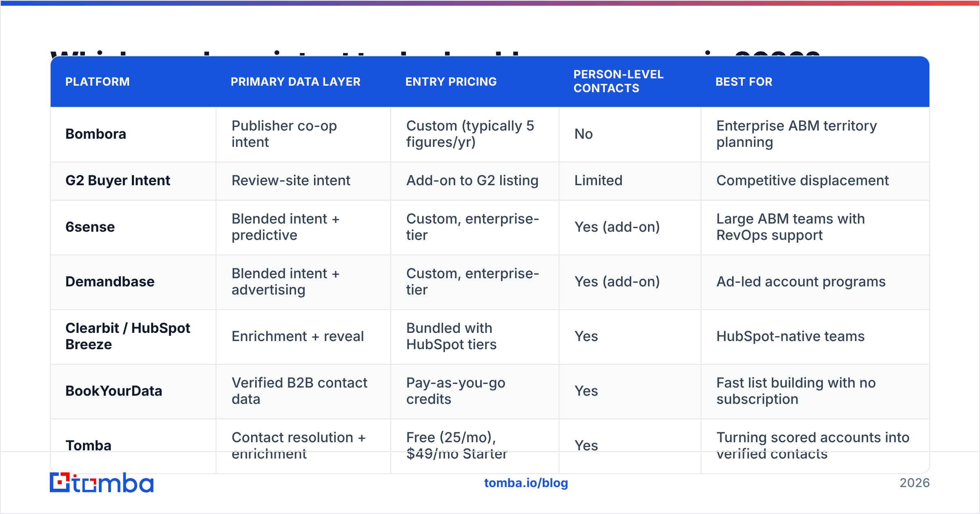
Task: Click Enterprise ABM territory planning cell
Action: (815, 134)
